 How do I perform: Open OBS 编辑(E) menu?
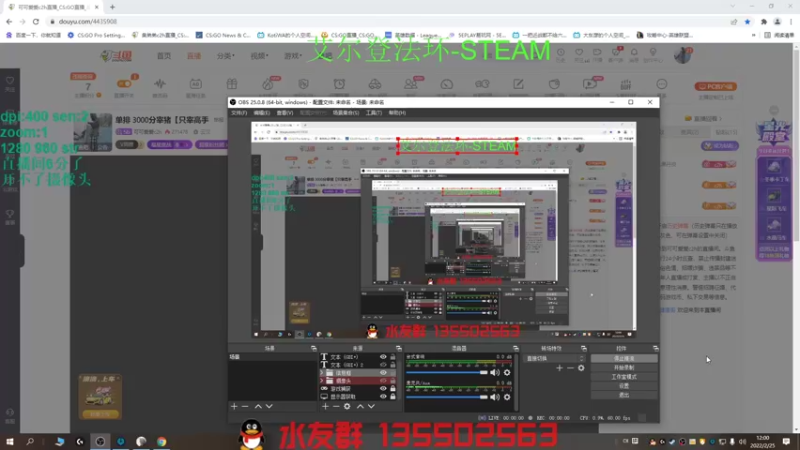(x=262, y=113)
